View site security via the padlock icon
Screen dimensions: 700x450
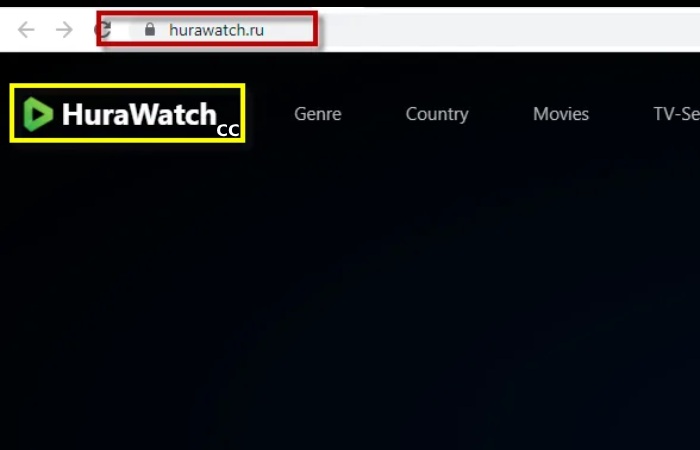point(150,29)
